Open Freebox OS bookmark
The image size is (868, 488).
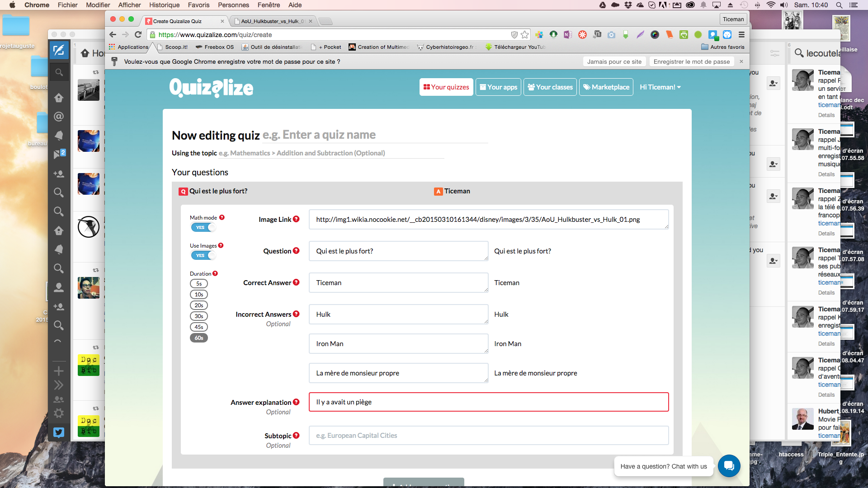tap(215, 47)
